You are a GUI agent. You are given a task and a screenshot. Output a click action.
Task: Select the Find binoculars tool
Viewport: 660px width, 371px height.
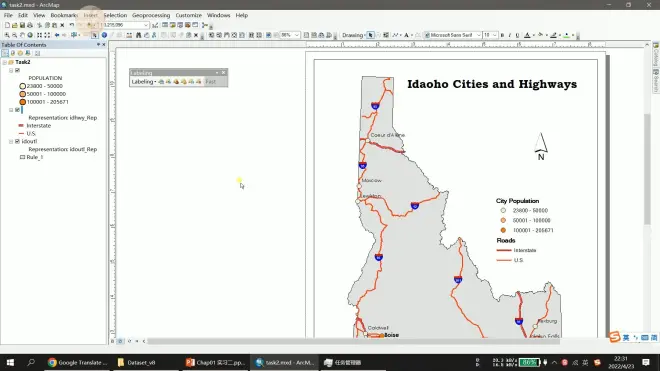[x=138, y=35]
